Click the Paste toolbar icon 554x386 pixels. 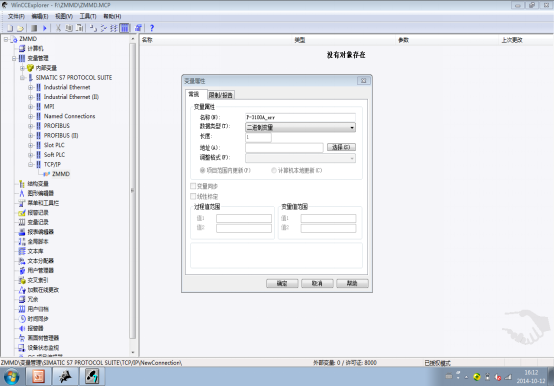(80, 28)
